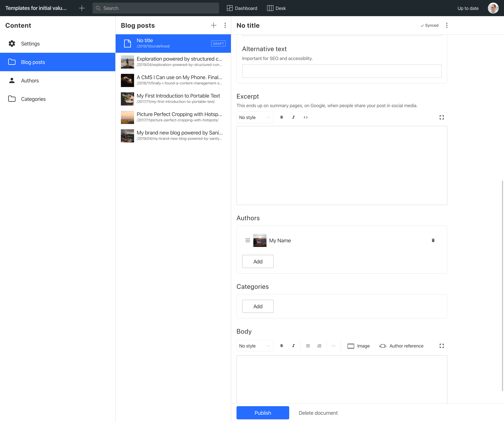Select Blog posts in Content list
Image resolution: width=504 pixels, height=422 pixels.
click(x=58, y=62)
